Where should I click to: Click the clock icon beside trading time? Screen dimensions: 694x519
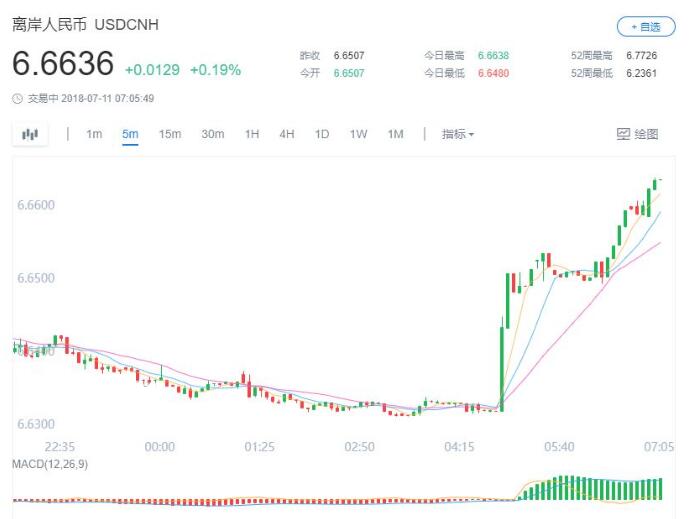coord(17,98)
